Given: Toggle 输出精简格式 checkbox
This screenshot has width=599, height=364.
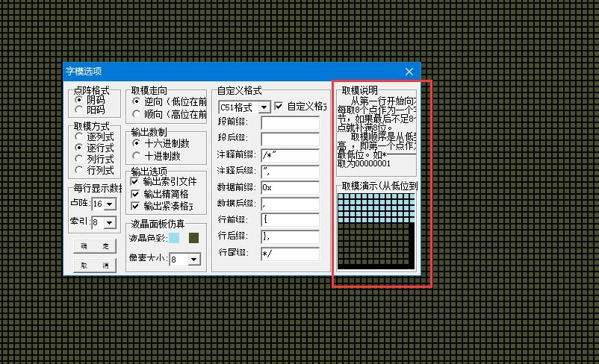Looking at the screenshot, I should tap(135, 194).
